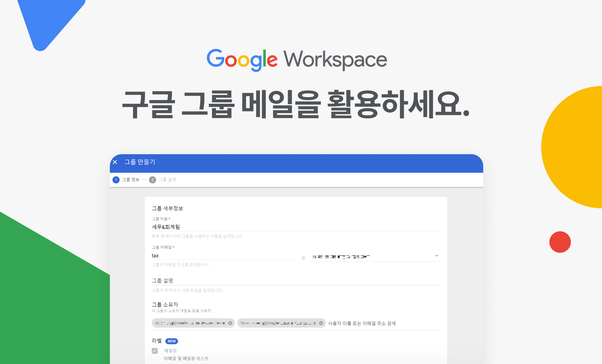This screenshot has width=602, height=364.
Task: Click the hint 이 그룹의 소유자 역할을 맡을 사용자
Action: (181, 311)
